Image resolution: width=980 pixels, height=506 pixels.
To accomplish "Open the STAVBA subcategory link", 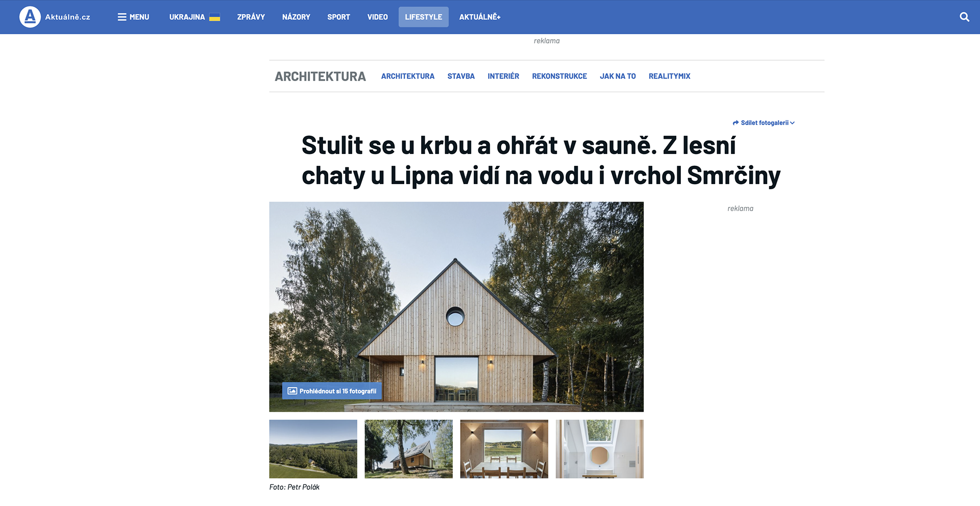I will coord(461,76).
